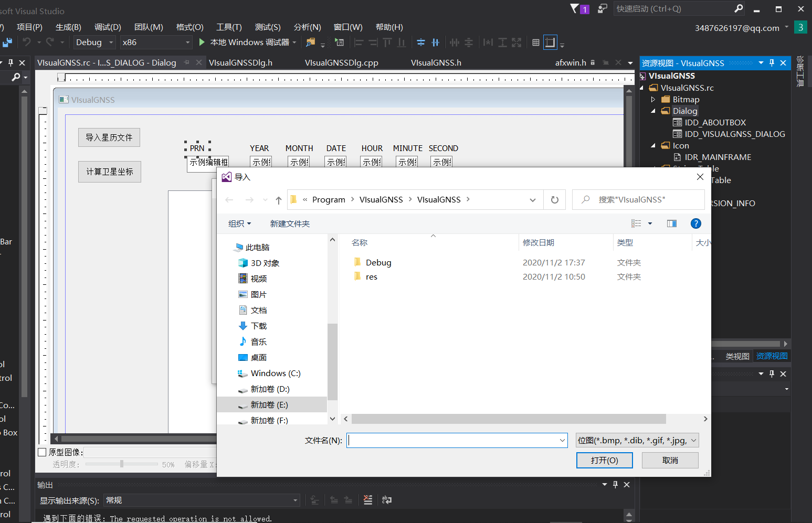The width and height of the screenshot is (812, 523).
Task: Click the Clear All output icon
Action: click(368, 500)
